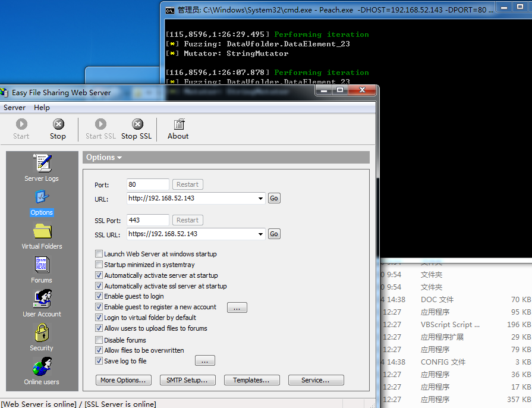This screenshot has width=532, height=408.
Task: Minimize the Easy File Sharing window
Action: [324, 90]
